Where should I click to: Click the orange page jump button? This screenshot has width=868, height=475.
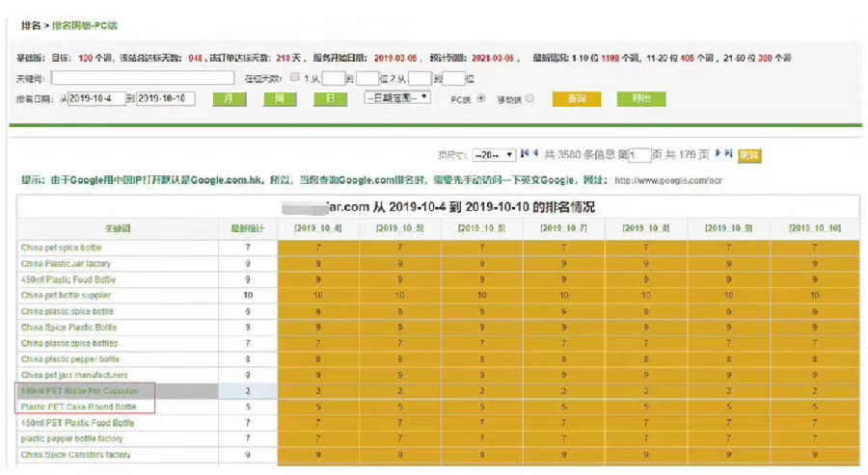pyautogui.click(x=749, y=154)
